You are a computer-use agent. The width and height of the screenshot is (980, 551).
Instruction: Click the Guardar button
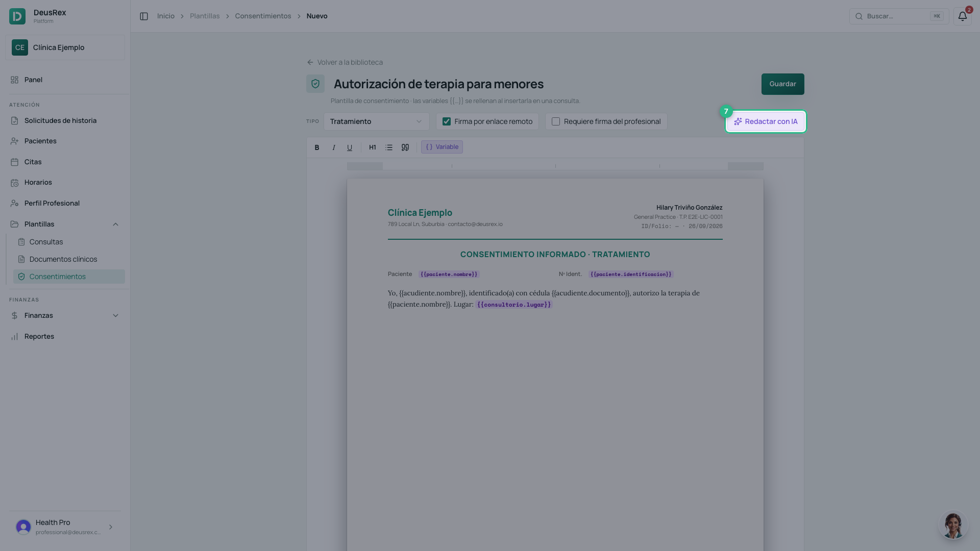[x=782, y=84]
